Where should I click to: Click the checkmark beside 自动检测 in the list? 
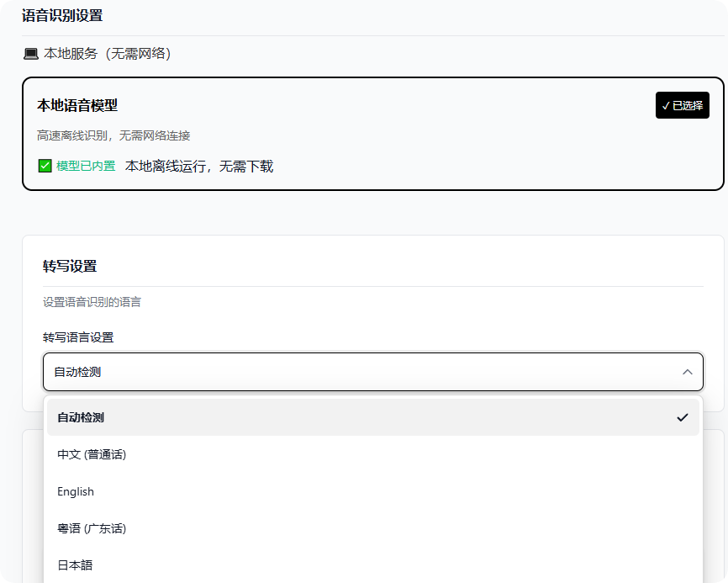[684, 416]
